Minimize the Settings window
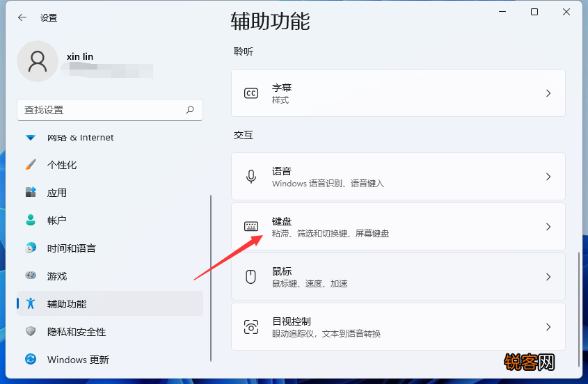The width and height of the screenshot is (588, 384). [502, 12]
